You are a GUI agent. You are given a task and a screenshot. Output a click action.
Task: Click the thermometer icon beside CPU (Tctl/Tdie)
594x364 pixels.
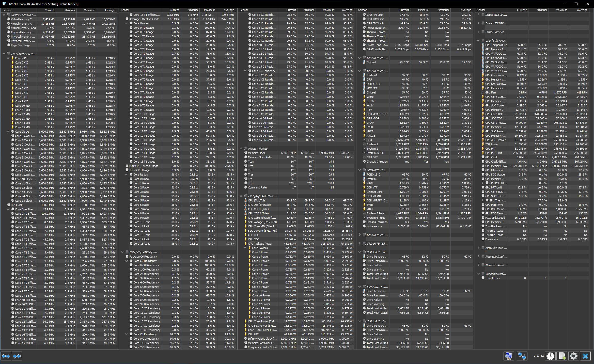click(x=245, y=200)
